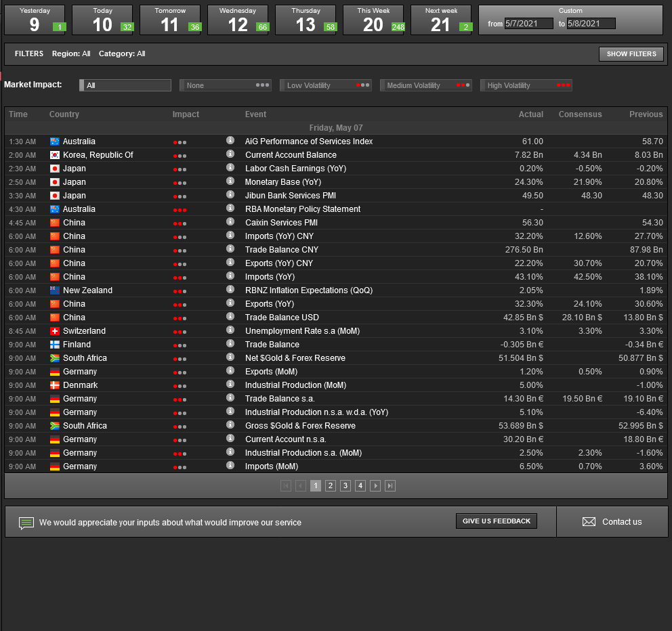
Task: Click the Event column header
Action: (x=255, y=114)
